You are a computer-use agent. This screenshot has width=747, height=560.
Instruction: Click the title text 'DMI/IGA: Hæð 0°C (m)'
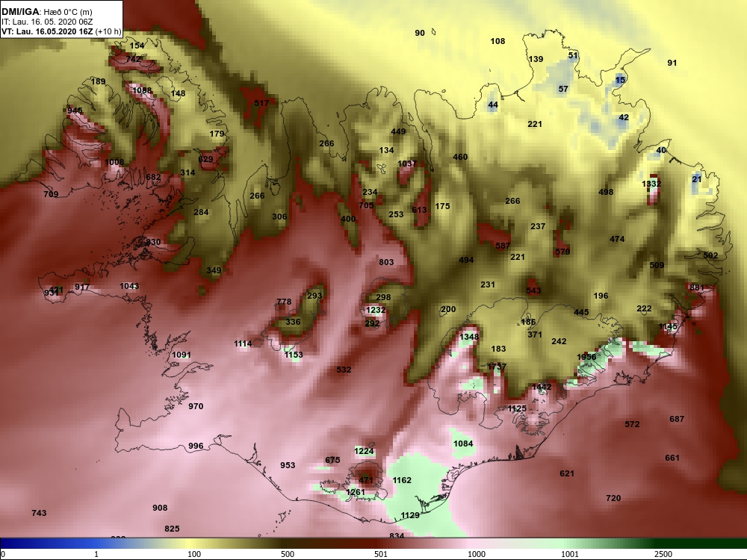click(47, 11)
